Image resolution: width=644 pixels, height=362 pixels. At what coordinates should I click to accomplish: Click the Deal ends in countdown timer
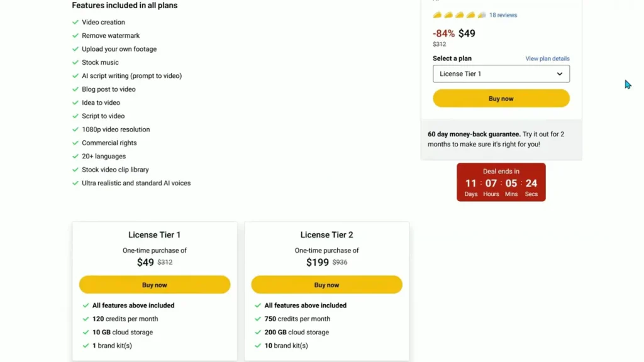pyautogui.click(x=501, y=182)
